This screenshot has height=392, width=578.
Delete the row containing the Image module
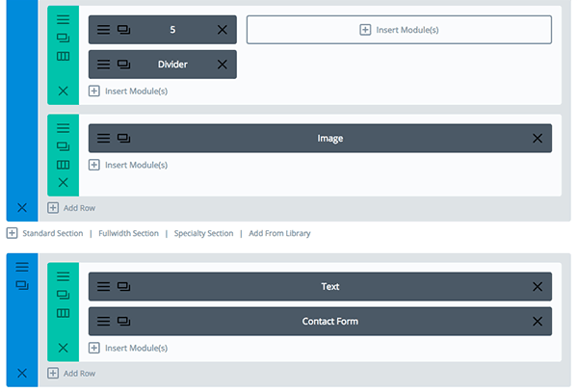tap(63, 182)
